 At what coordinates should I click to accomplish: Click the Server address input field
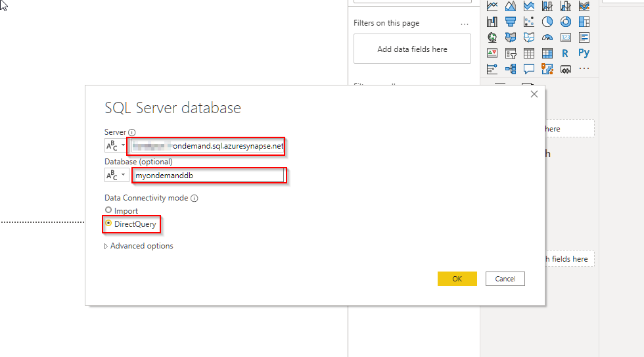[x=208, y=146]
